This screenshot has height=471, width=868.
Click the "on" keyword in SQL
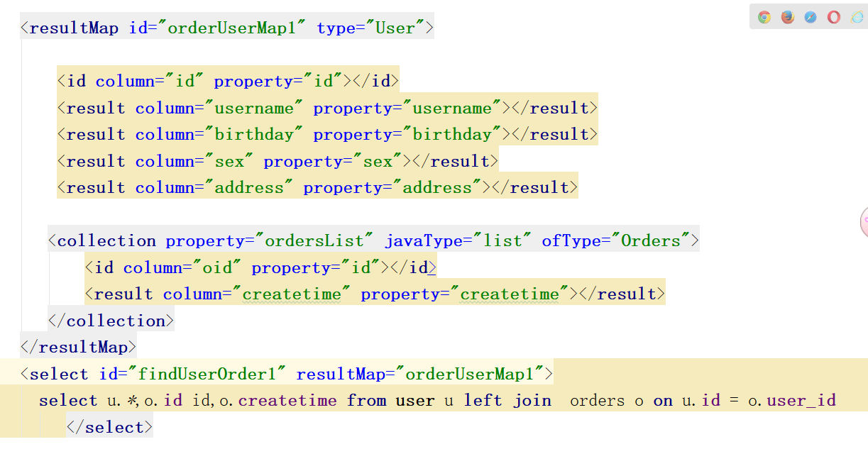click(663, 401)
